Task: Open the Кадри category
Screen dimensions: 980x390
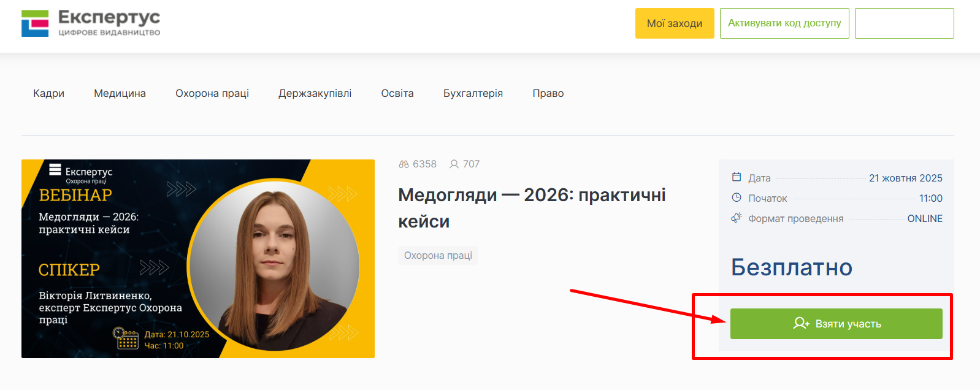Action: pyautogui.click(x=48, y=93)
